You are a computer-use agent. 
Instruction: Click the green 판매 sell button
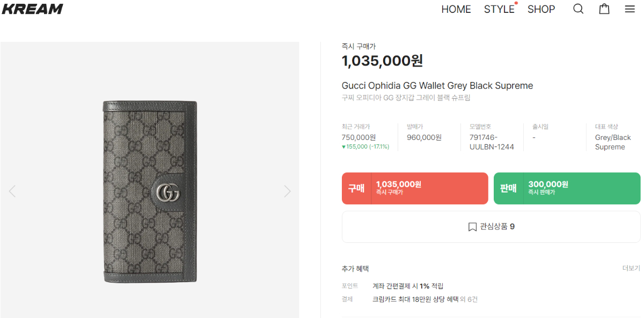567,188
